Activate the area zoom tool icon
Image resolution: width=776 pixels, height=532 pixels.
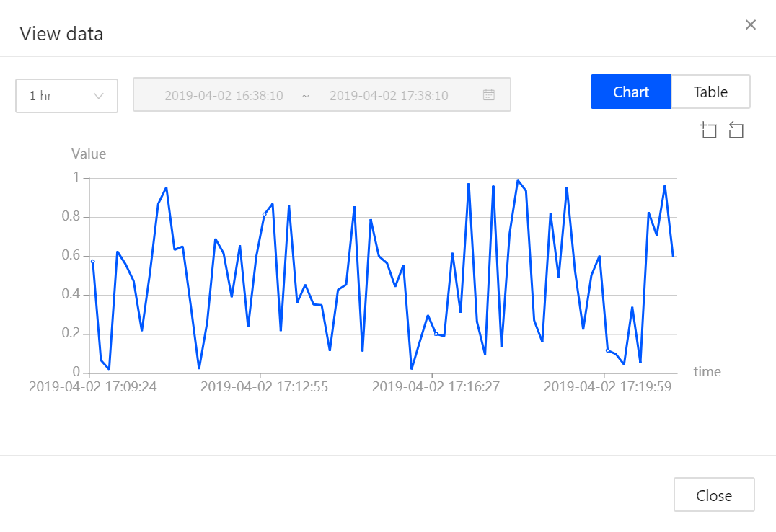click(x=708, y=130)
